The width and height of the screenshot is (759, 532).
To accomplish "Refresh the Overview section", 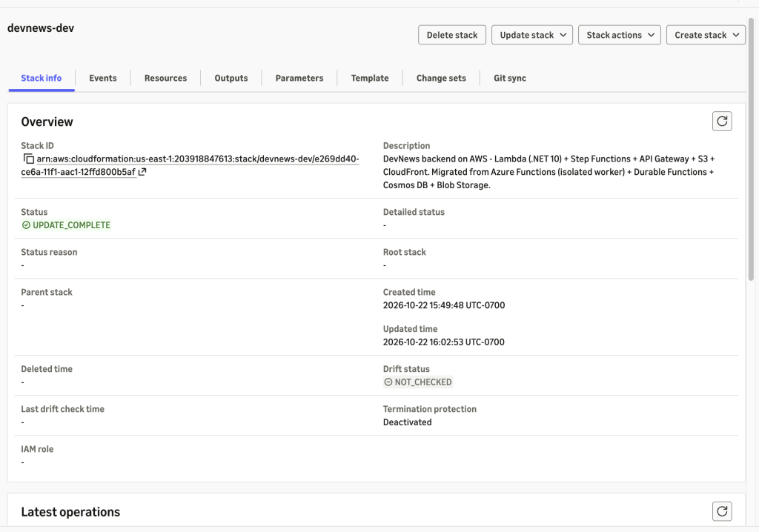I will pyautogui.click(x=722, y=121).
